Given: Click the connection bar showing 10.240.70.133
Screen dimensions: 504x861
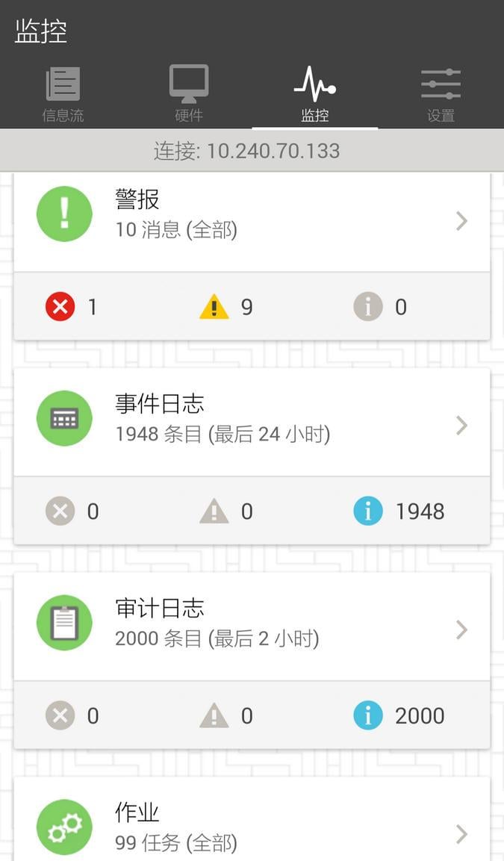Looking at the screenshot, I should point(252,151).
